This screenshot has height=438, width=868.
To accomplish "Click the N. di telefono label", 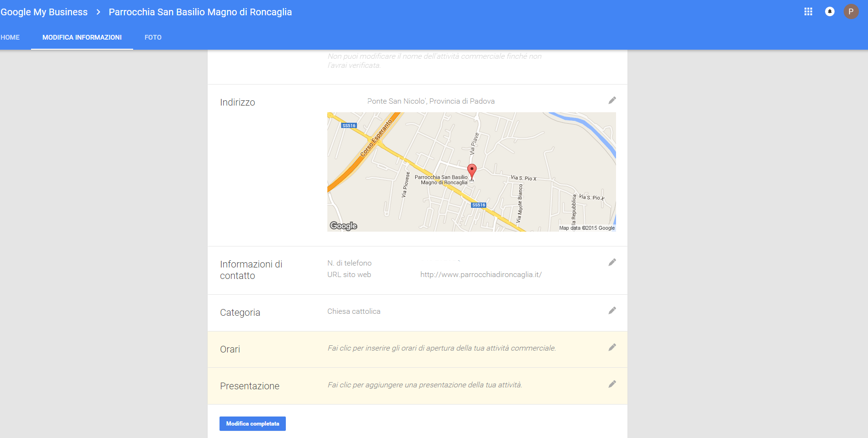I will tap(349, 263).
